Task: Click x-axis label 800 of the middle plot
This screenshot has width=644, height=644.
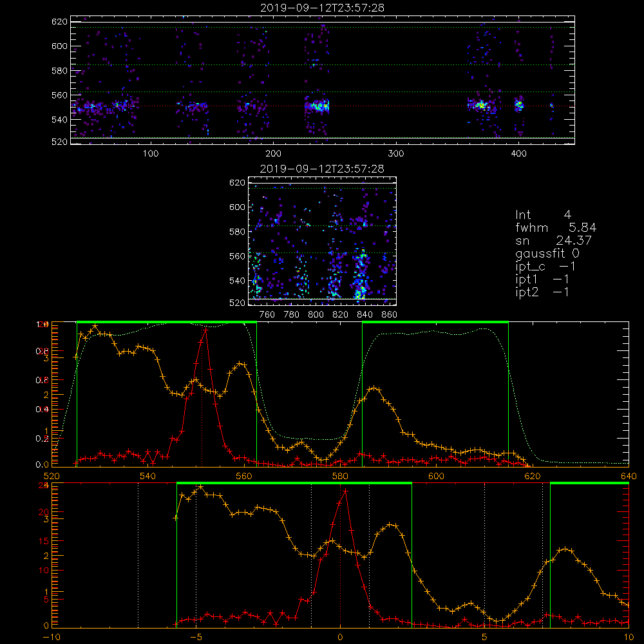Action: click(x=316, y=315)
